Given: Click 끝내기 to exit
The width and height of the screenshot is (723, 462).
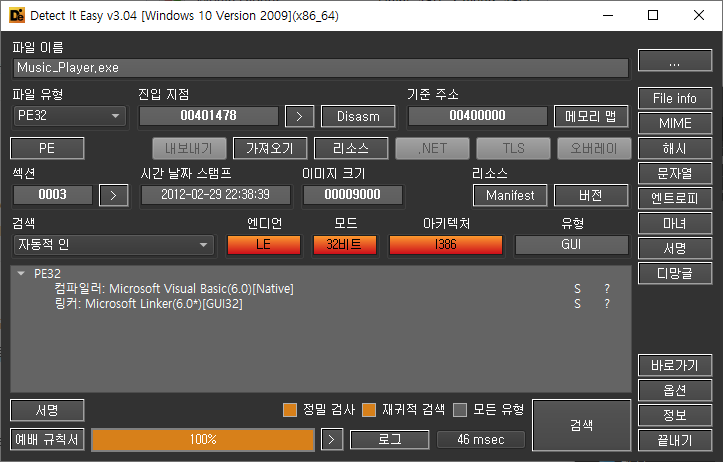Looking at the screenshot, I should click(x=675, y=440).
